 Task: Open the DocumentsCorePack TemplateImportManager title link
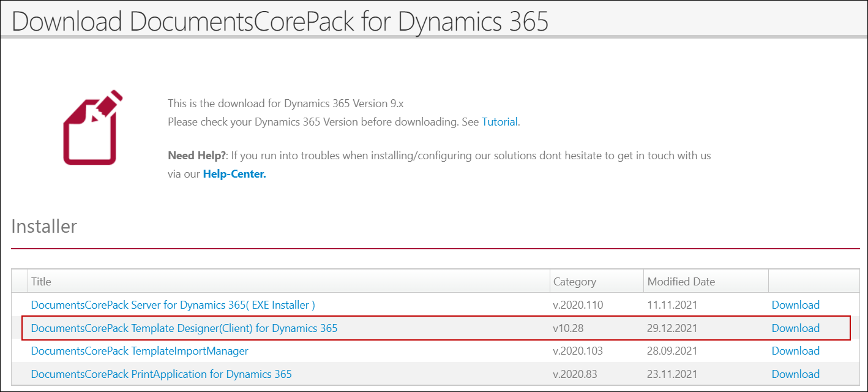pos(140,351)
